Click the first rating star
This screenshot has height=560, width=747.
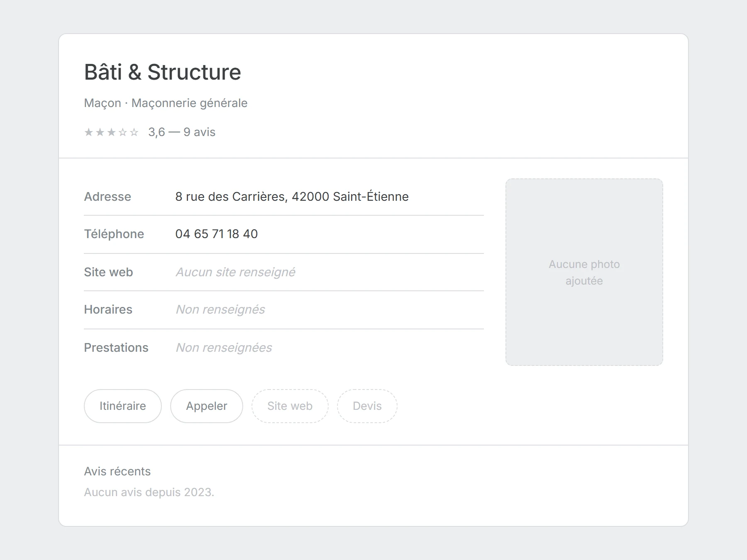click(x=88, y=132)
